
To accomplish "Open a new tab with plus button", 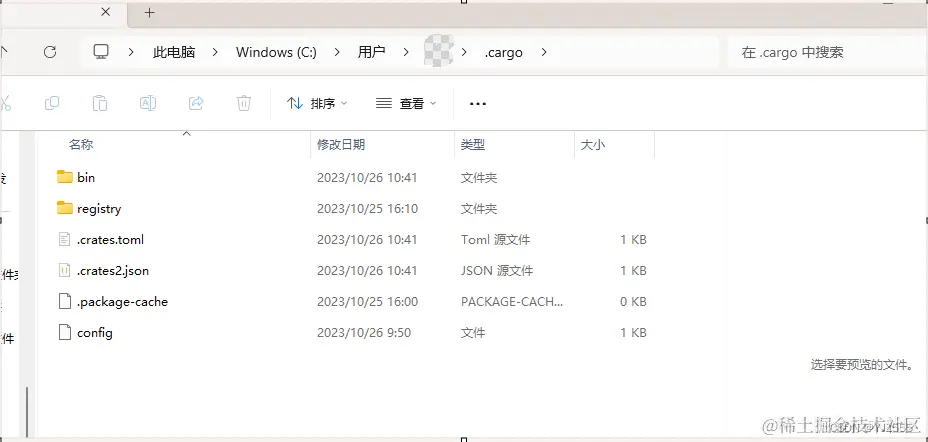I will point(150,12).
